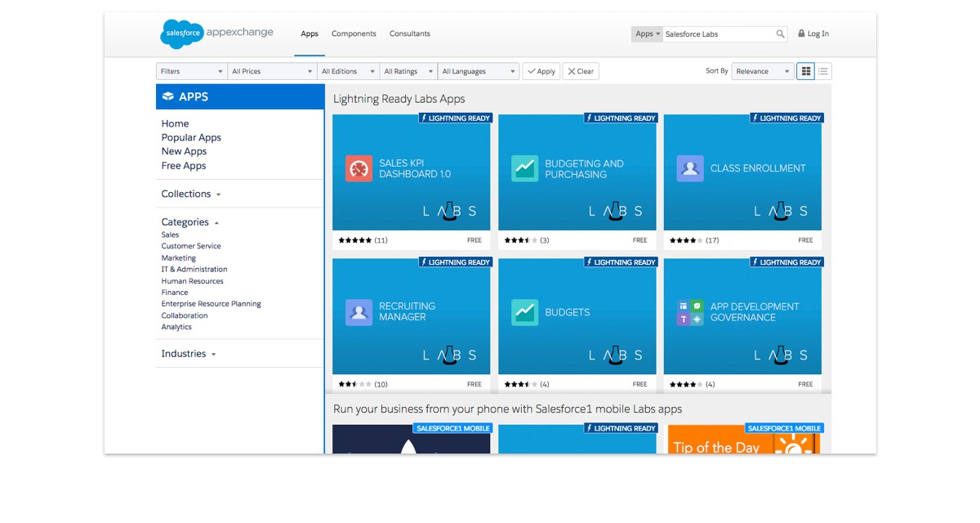Open the Budgeting and Purchasing chart icon
980x523 pixels.
[524, 168]
